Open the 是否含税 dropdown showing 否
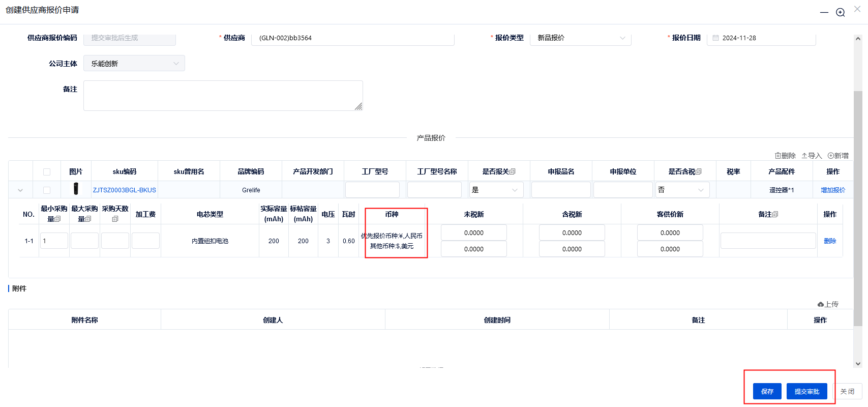The image size is (868, 407). tap(682, 190)
